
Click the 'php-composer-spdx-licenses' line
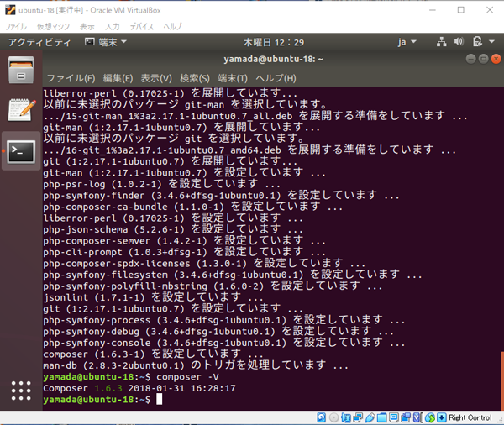pos(204,263)
